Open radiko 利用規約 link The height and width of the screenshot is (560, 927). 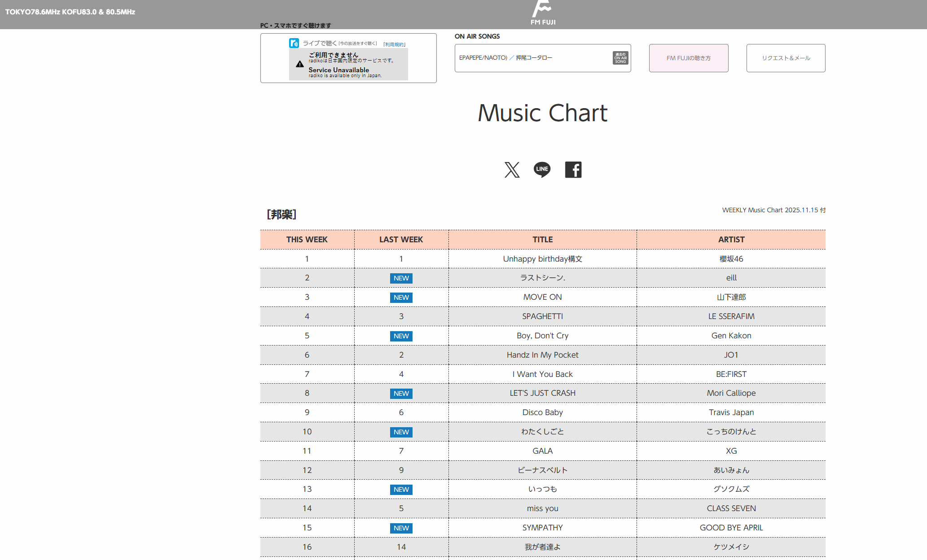point(394,44)
